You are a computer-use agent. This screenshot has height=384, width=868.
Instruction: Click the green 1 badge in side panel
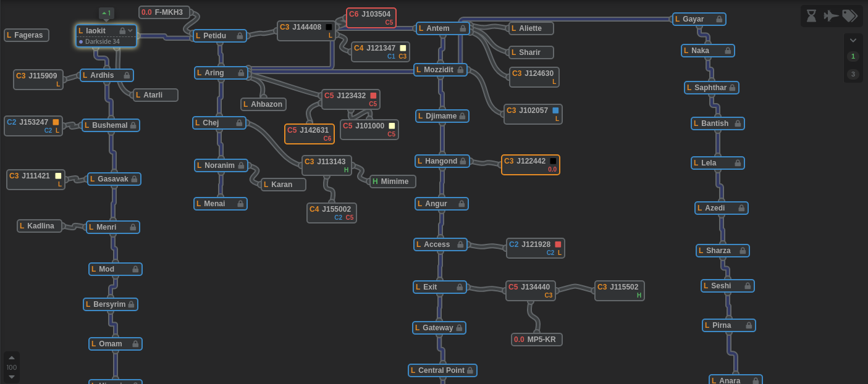coord(853,56)
